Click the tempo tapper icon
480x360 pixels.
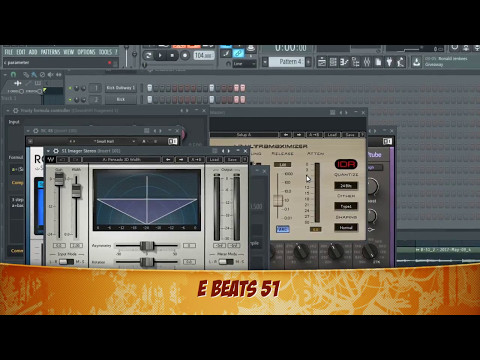pyautogui.click(x=400, y=62)
